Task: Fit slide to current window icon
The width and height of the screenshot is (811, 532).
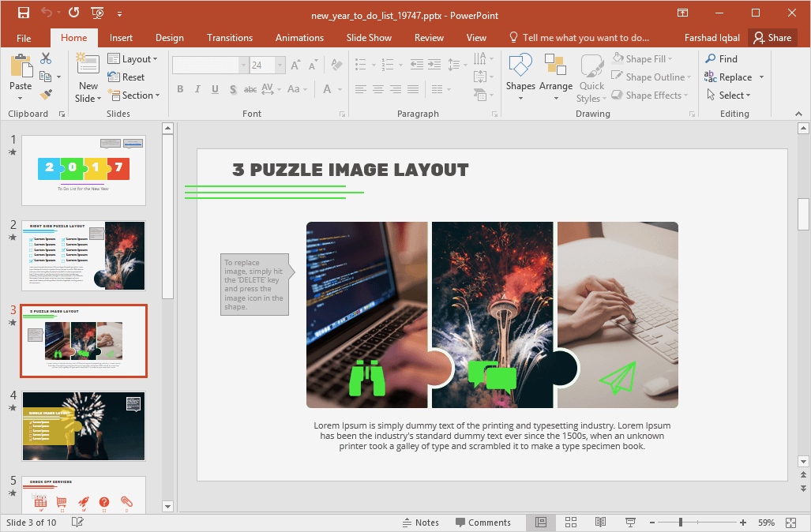Action: [790, 523]
